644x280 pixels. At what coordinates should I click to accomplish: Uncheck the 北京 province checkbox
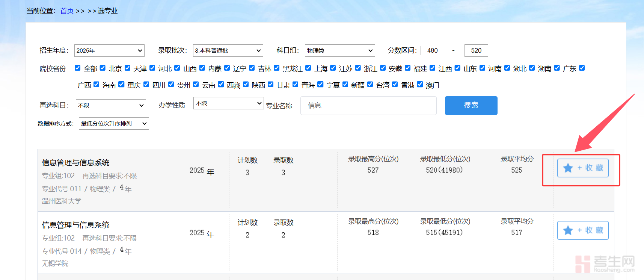pyautogui.click(x=103, y=68)
